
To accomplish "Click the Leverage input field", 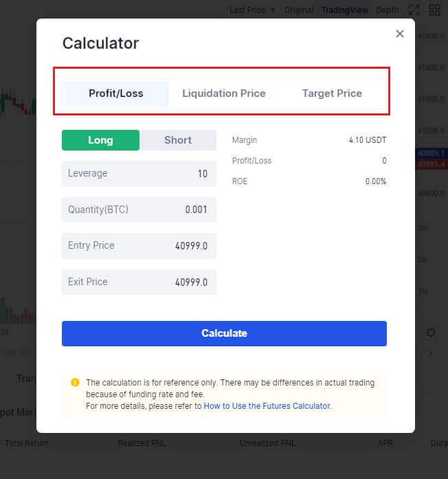I will coord(139,174).
